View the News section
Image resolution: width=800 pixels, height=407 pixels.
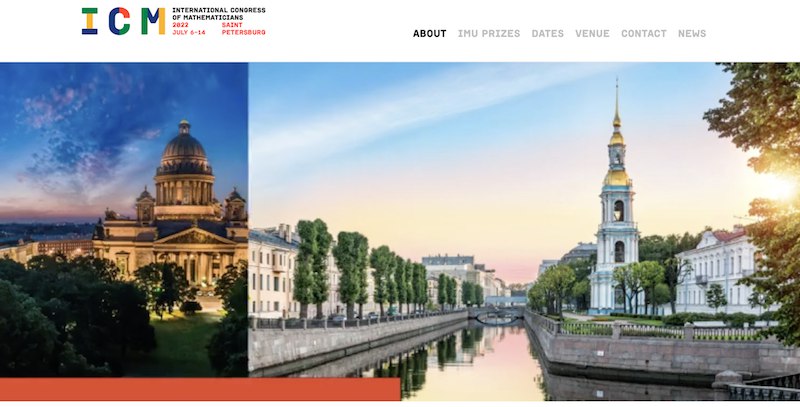692,34
